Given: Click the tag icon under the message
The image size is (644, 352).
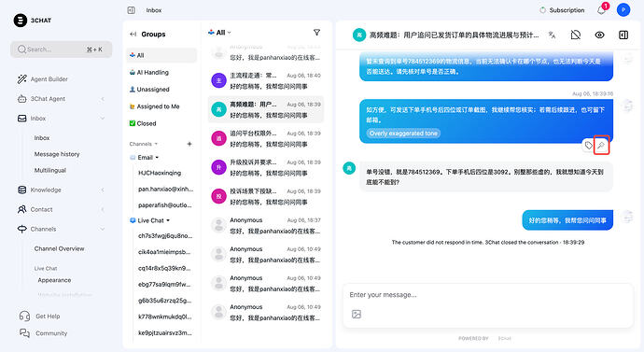Looking at the screenshot, I should click(x=589, y=146).
